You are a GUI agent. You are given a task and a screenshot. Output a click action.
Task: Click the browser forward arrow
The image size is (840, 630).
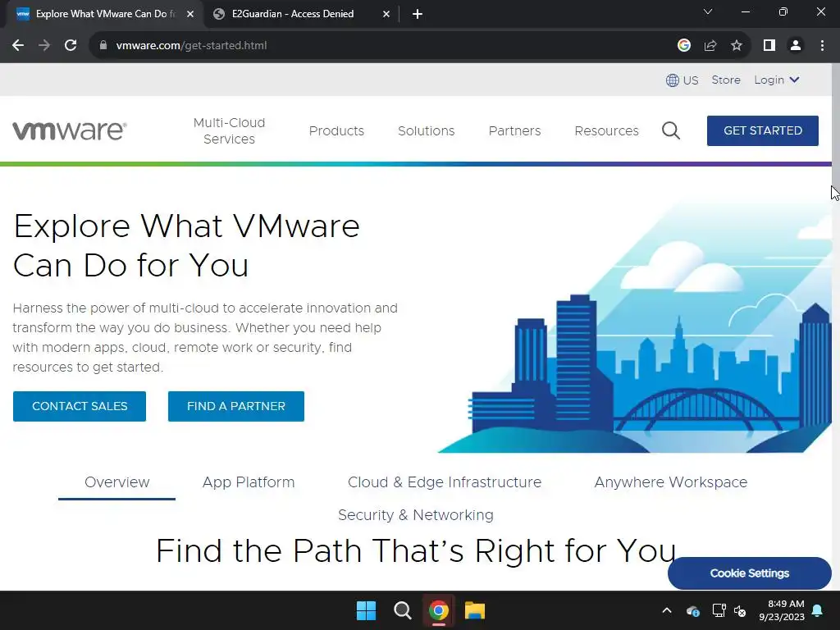pyautogui.click(x=44, y=46)
